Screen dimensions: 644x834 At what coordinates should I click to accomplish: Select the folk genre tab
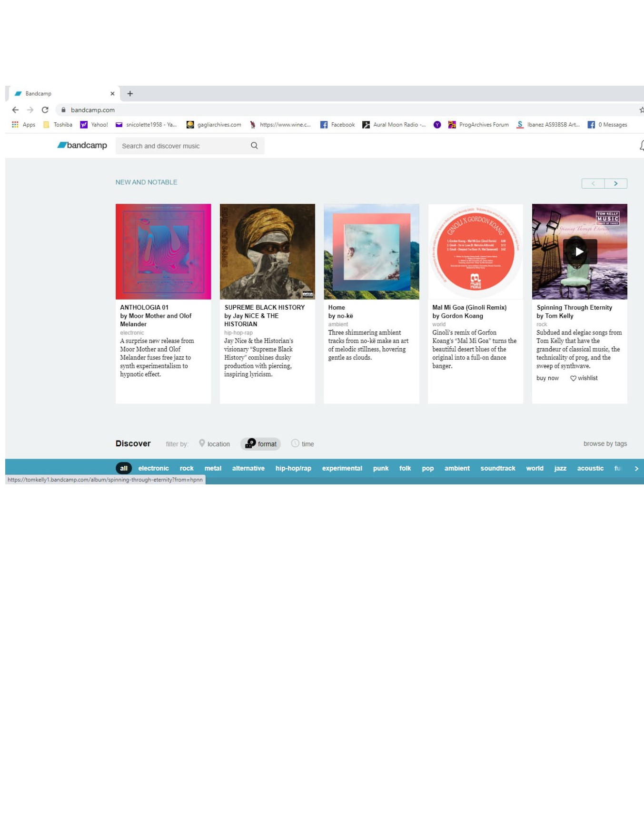(x=405, y=469)
